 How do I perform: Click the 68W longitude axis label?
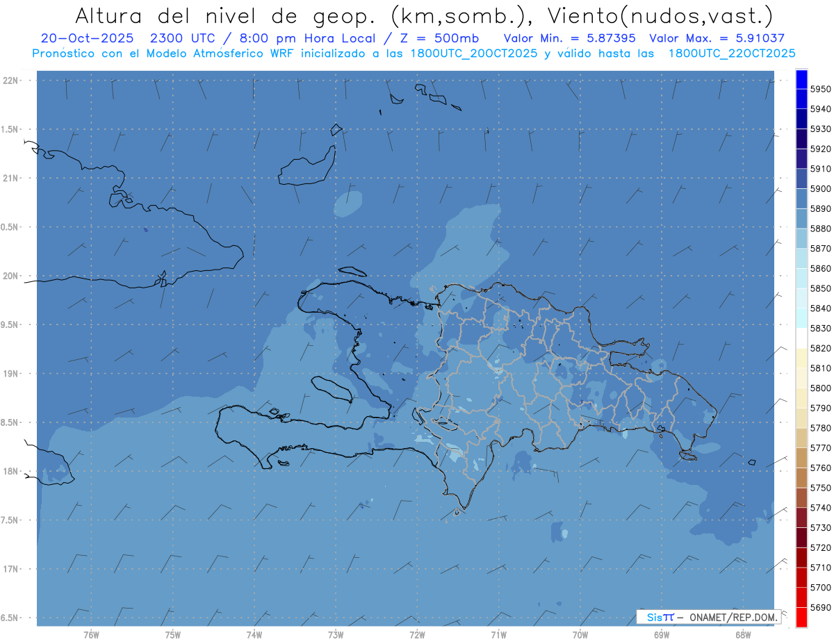[742, 634]
